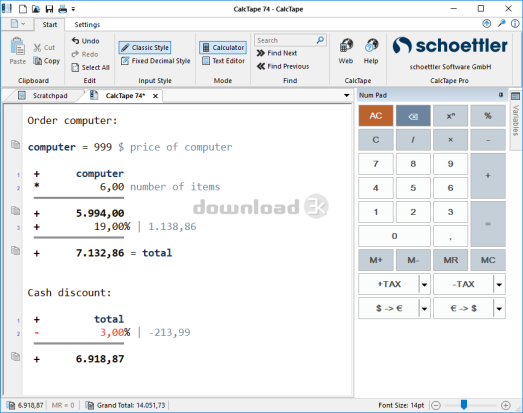
Task: Click the backspace key on Num Pad
Action: point(413,116)
